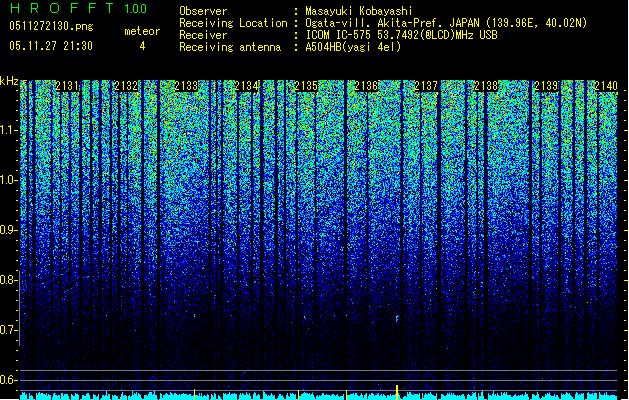This screenshot has height=400, width=629.
Task: Click the 0.6 kHz axis label
Action: point(9,380)
